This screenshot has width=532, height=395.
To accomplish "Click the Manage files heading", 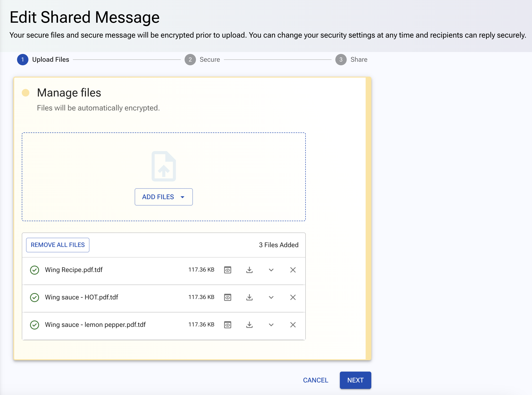I will point(69,92).
